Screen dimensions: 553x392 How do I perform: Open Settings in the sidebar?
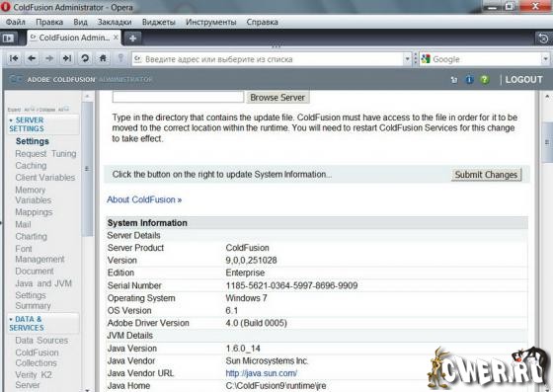(x=32, y=141)
